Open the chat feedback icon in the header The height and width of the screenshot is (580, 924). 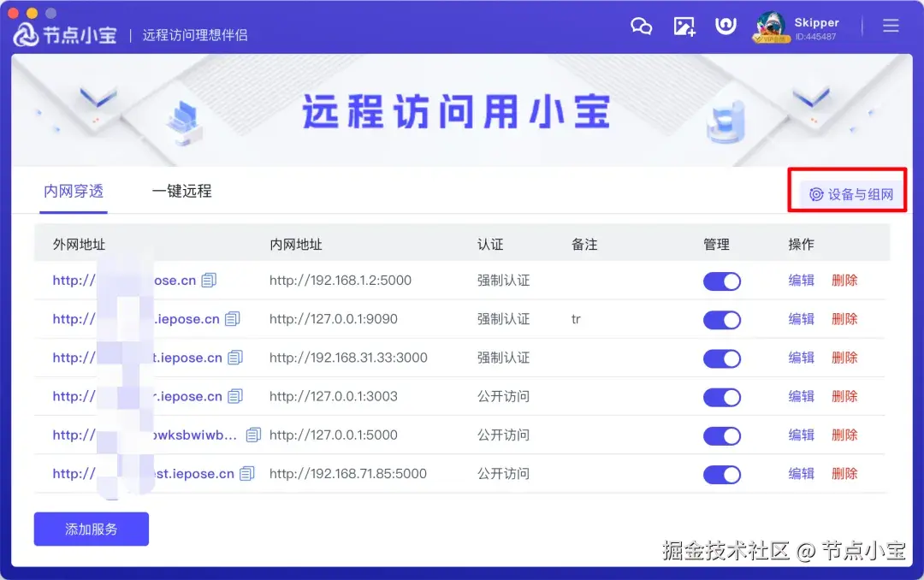pos(642,26)
